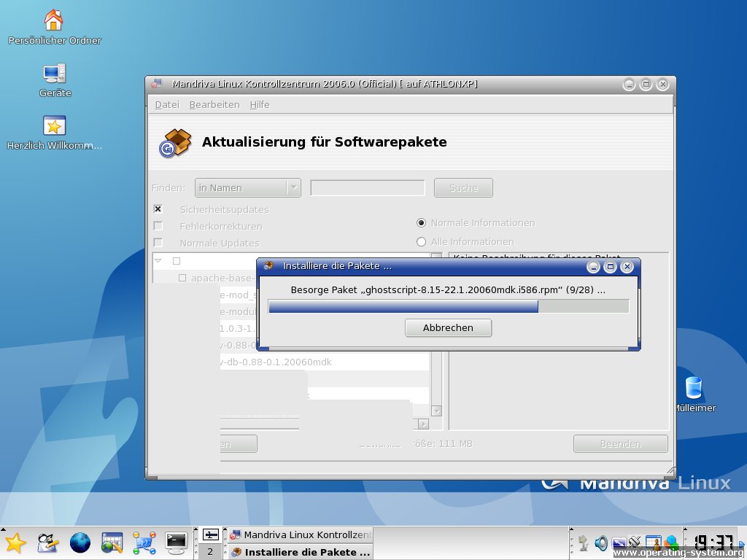Image resolution: width=747 pixels, height=560 pixels.
Task: Open the Hilfe menu
Action: pyautogui.click(x=260, y=105)
